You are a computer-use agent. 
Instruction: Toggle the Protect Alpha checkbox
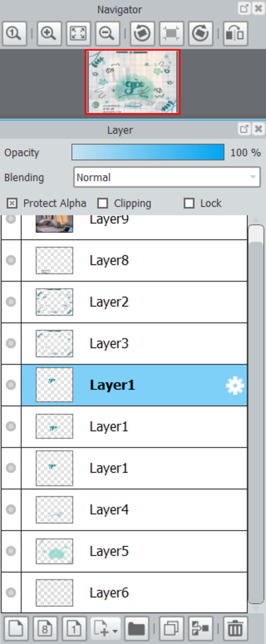coord(12,203)
